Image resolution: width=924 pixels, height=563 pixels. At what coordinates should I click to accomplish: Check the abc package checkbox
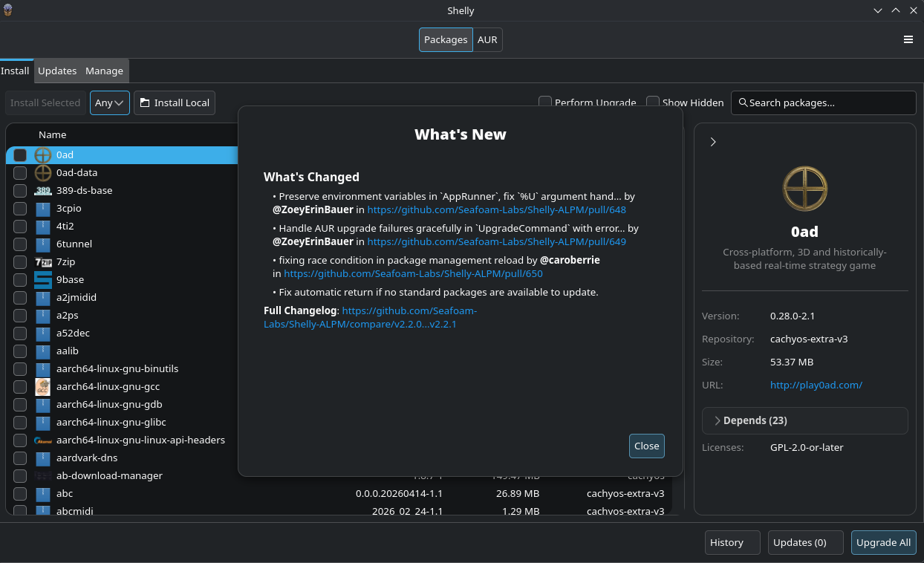click(20, 494)
